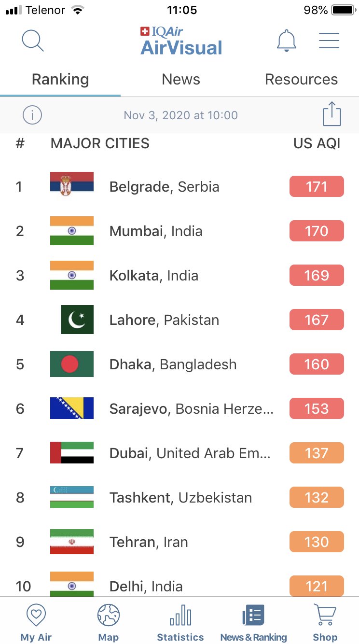Tap the Uzbekistan flag for Tashkent
Screen dimensions: 359x644
pos(72,498)
